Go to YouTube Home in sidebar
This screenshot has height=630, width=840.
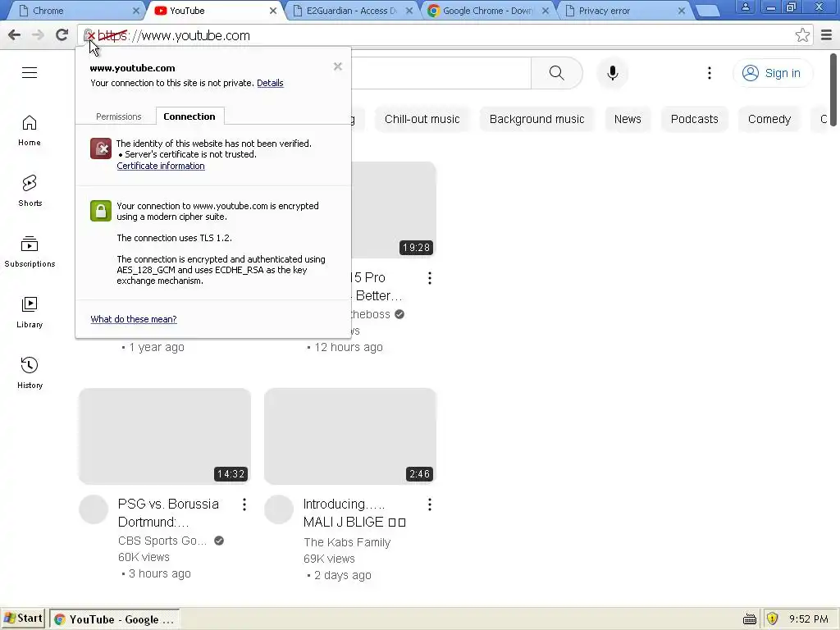point(30,130)
